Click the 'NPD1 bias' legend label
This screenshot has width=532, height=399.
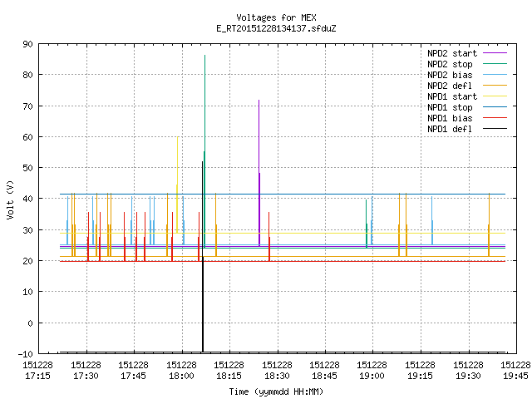pyautogui.click(x=450, y=118)
